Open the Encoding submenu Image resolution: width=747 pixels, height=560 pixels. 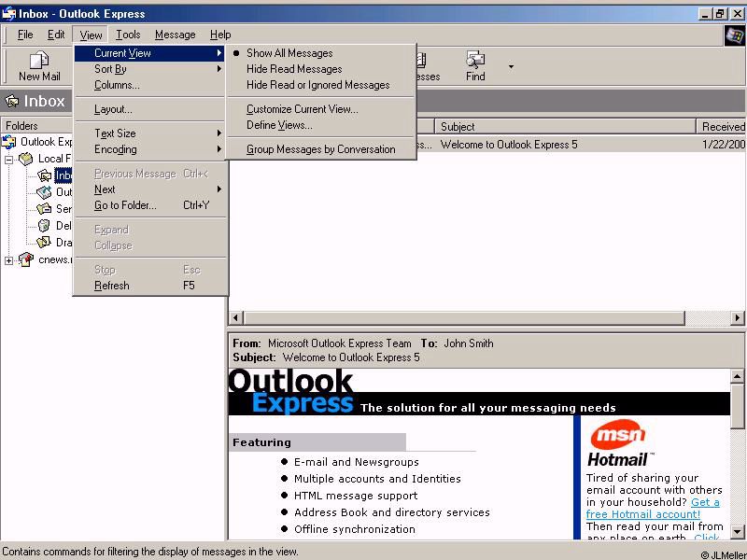[150, 149]
